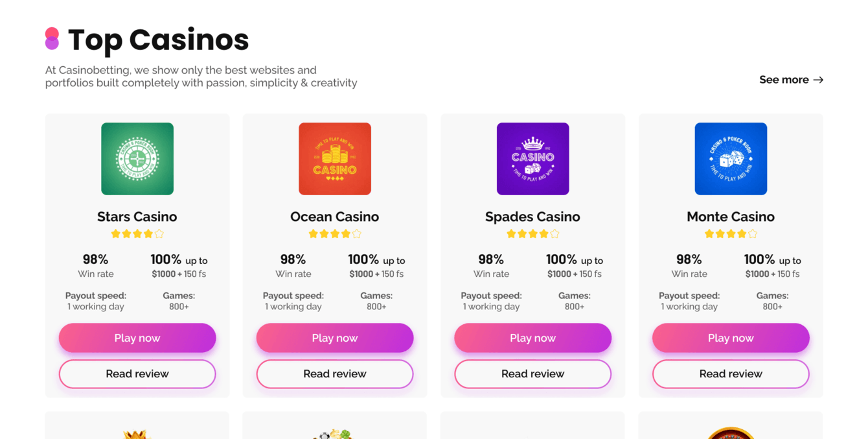Screen dimensions: 868x439
Task: Click the Stars Casino star rating
Action: point(137,234)
